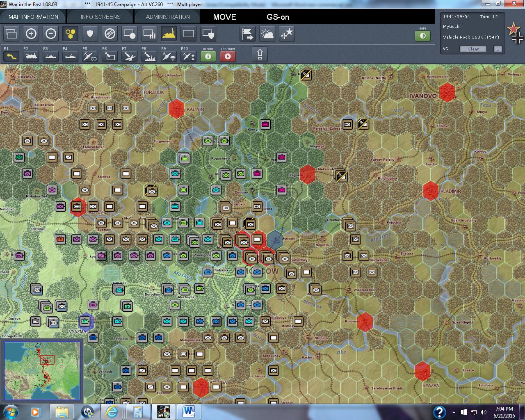The height and width of the screenshot is (420, 525).
Task: Click the minimap overview thumbnail
Action: (x=42, y=371)
